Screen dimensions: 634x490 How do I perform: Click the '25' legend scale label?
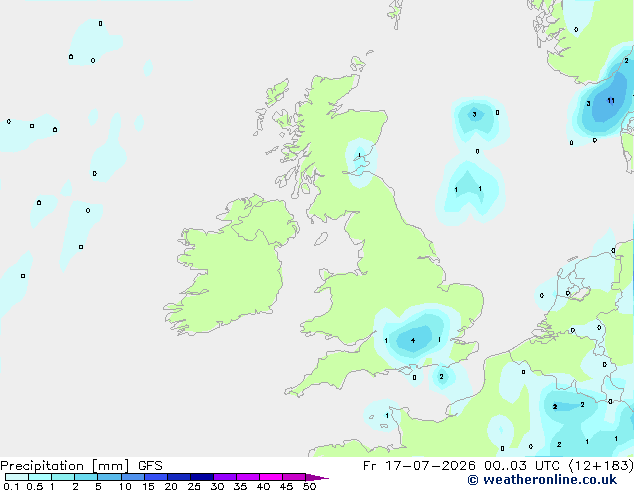pos(194,486)
